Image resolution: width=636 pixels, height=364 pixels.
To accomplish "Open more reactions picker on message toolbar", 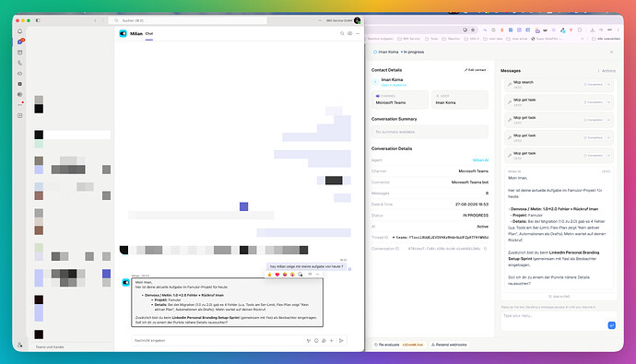I will coord(300,275).
